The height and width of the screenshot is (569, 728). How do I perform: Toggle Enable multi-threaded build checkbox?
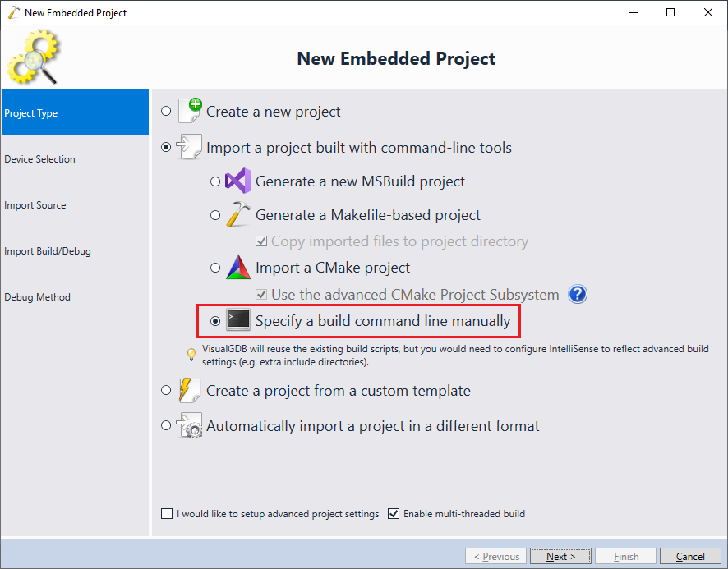pos(394,513)
